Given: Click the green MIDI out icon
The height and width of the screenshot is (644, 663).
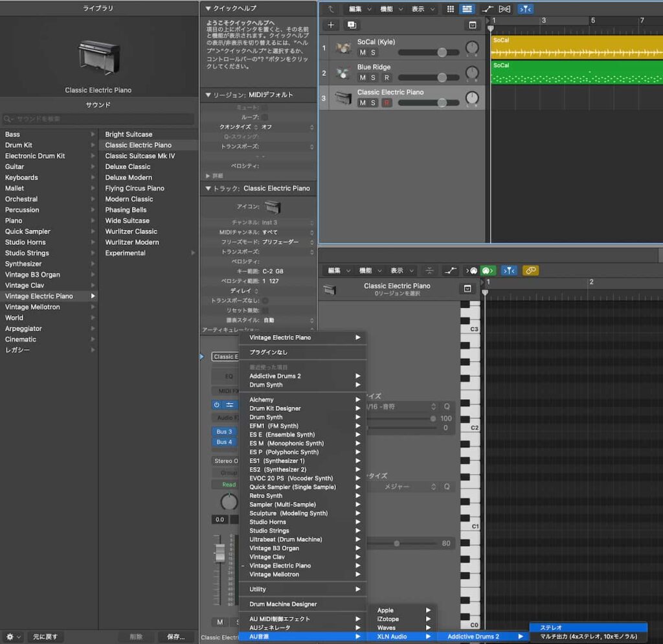Looking at the screenshot, I should point(488,271).
